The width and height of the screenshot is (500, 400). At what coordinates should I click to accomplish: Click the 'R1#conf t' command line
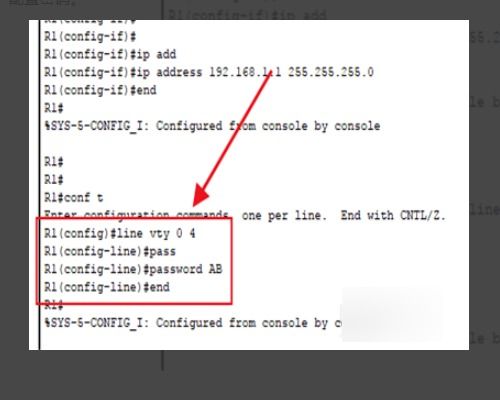74,198
